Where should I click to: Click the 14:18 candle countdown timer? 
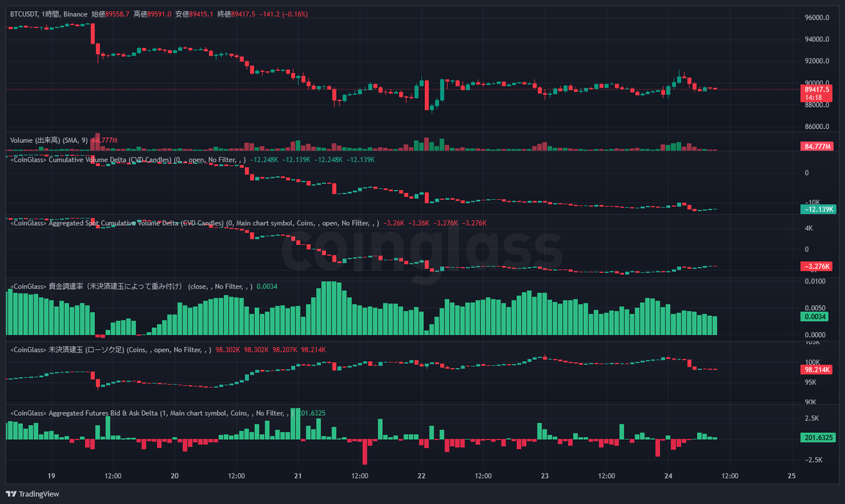tap(815, 98)
